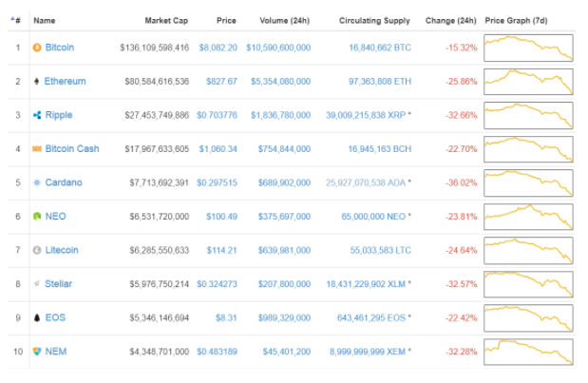
Task: Click the Cardano logo icon
Action: (37, 182)
